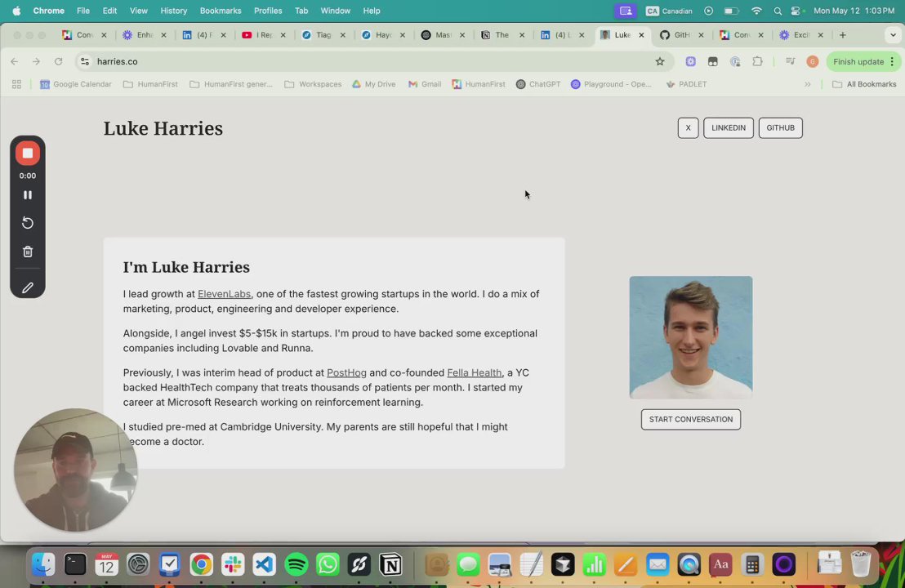This screenshot has width=905, height=588.
Task: Click the X social link button
Action: coord(688,128)
